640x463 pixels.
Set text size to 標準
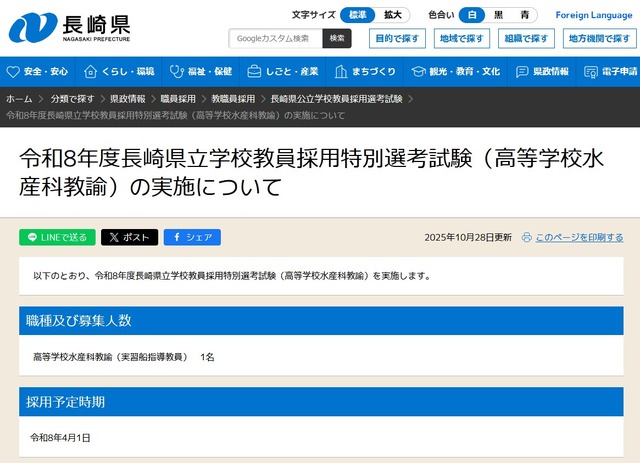[358, 15]
